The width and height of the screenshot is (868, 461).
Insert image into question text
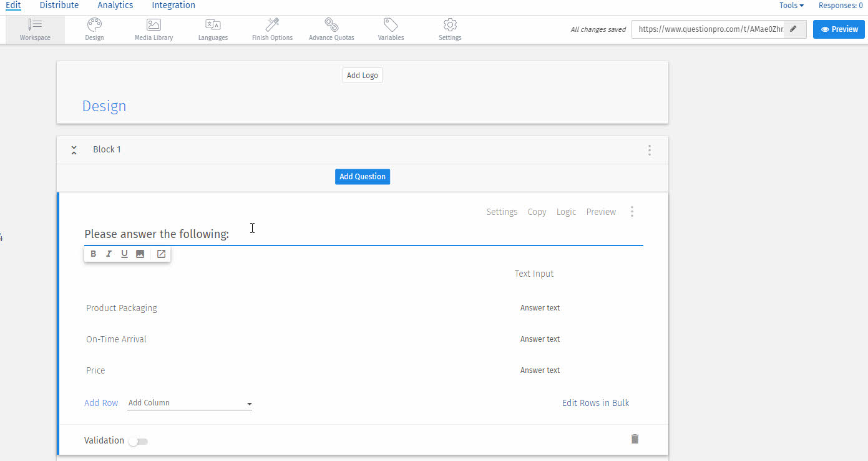pyautogui.click(x=140, y=254)
